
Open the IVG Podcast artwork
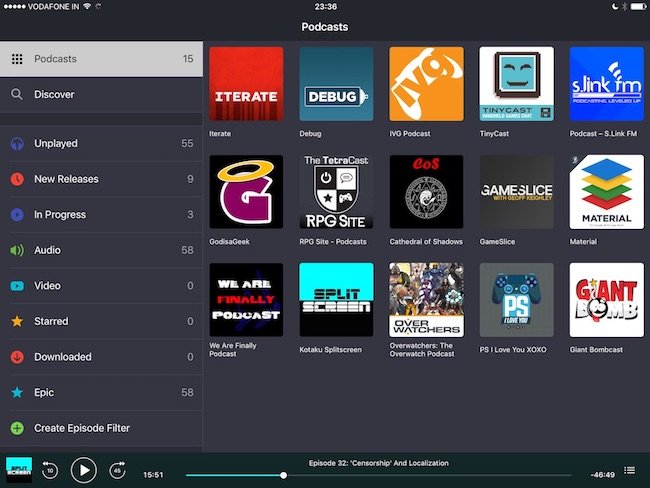pyautogui.click(x=426, y=84)
